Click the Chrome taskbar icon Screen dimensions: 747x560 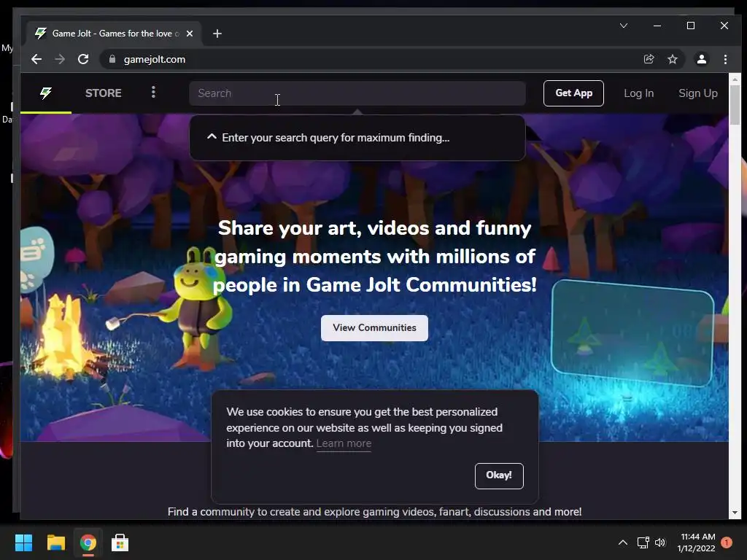tap(88, 542)
